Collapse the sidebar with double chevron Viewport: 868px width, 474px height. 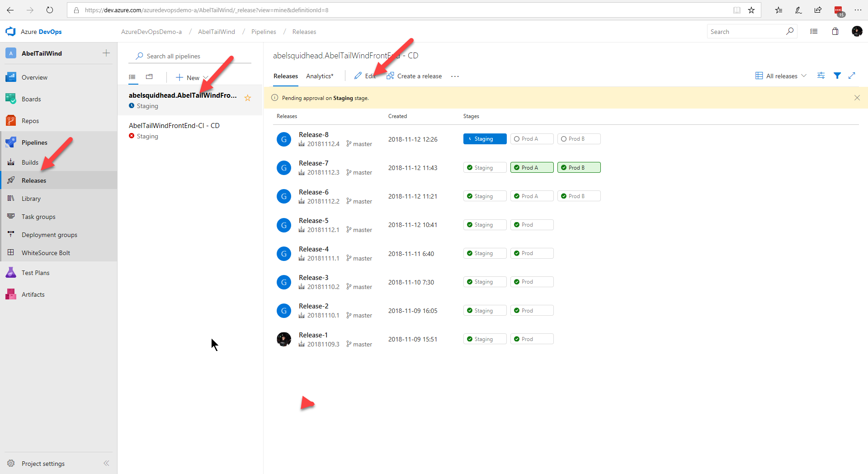point(106,463)
